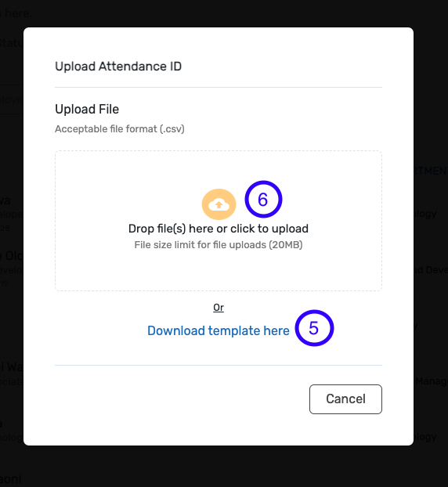The height and width of the screenshot is (487, 448).
Task: Click the partially hidden 'Manage' text at right
Action: click(432, 381)
